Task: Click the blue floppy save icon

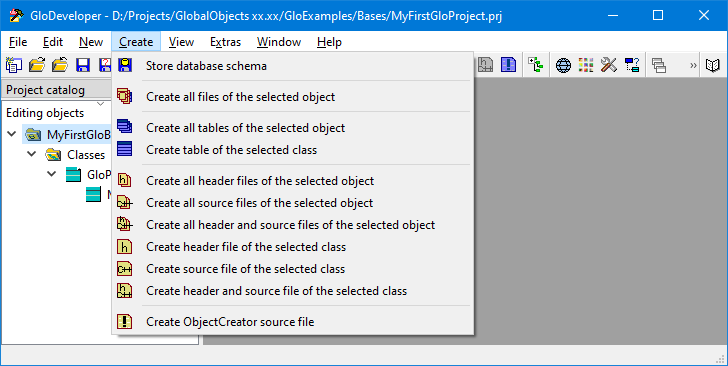Action: 83,65
